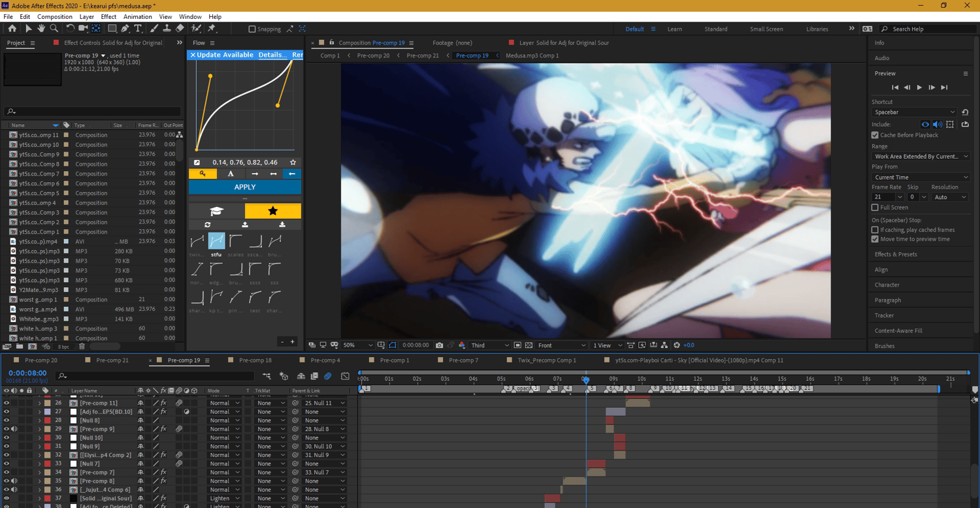Open the Effect menu
The image size is (980, 508).
click(108, 16)
